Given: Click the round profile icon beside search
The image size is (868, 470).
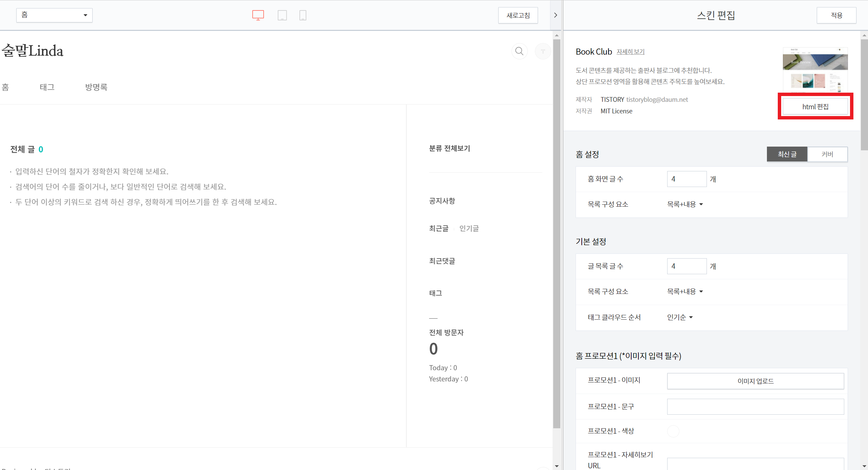Looking at the screenshot, I should click(x=543, y=51).
